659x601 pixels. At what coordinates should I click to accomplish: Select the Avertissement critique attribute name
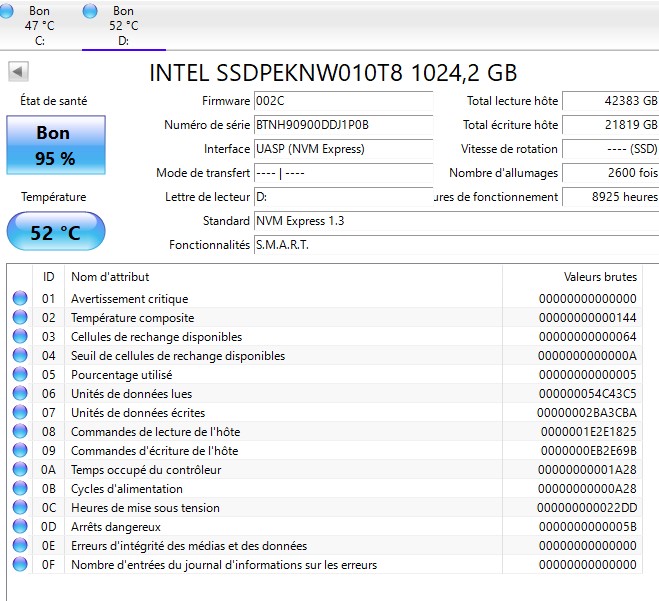[x=129, y=299]
